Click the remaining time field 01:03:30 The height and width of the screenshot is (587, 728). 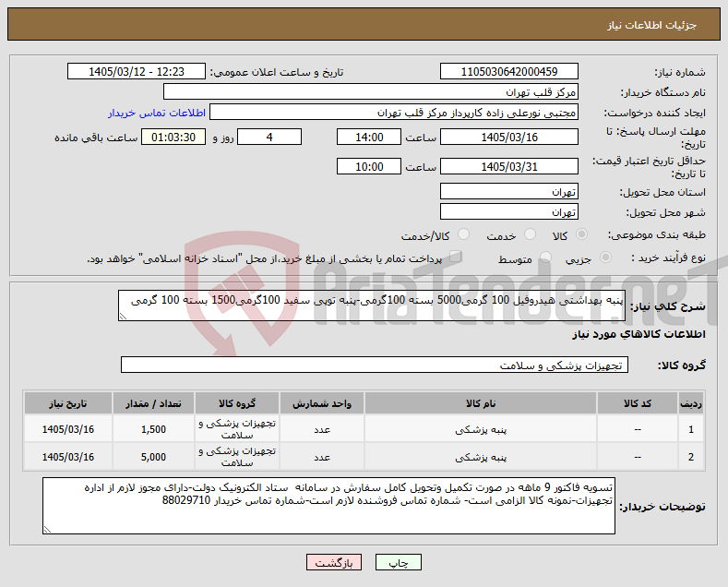(x=173, y=137)
